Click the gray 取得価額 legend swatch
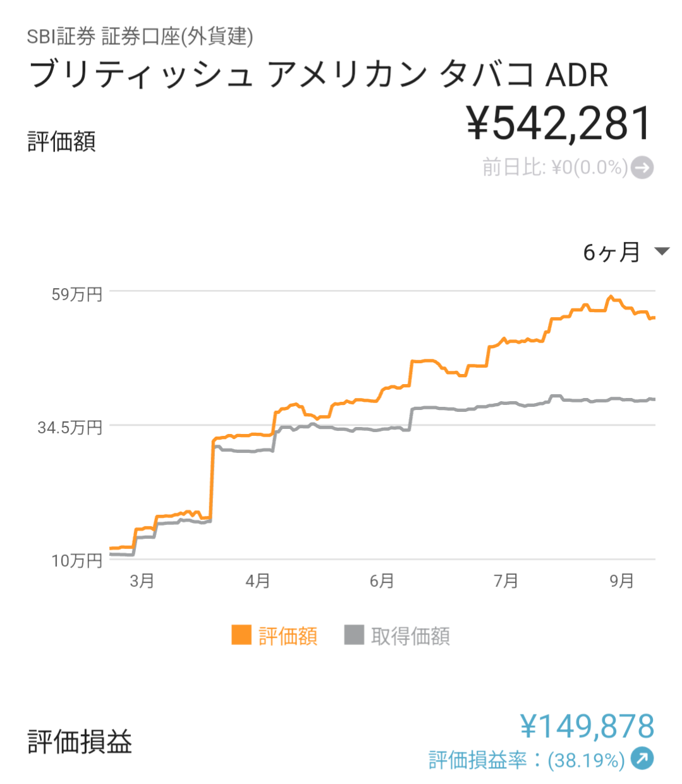The height and width of the screenshot is (784, 682). (354, 635)
